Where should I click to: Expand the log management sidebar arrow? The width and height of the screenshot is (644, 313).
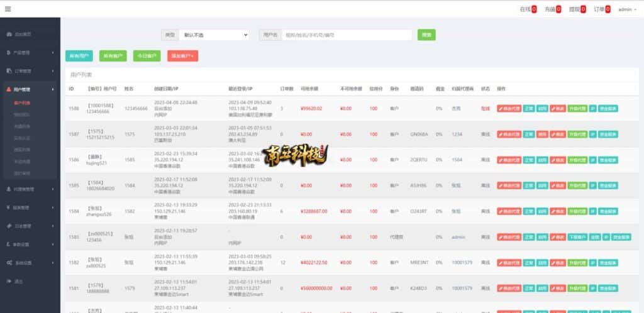click(x=53, y=226)
